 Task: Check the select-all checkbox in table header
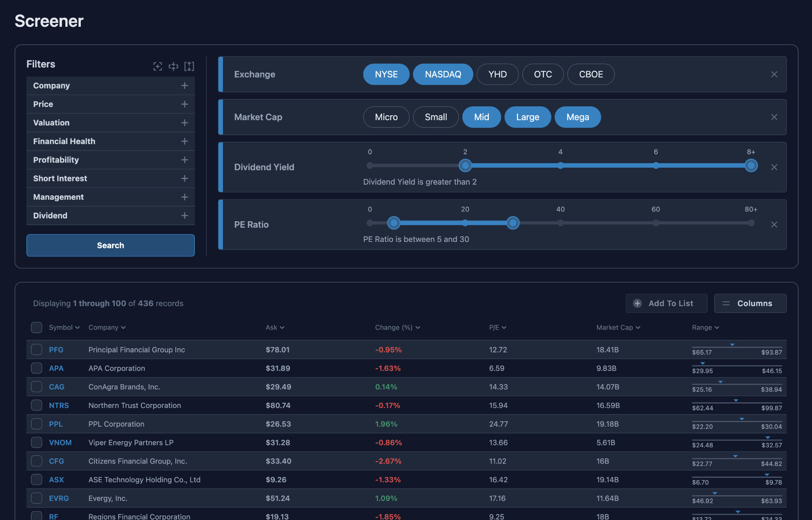tap(37, 327)
